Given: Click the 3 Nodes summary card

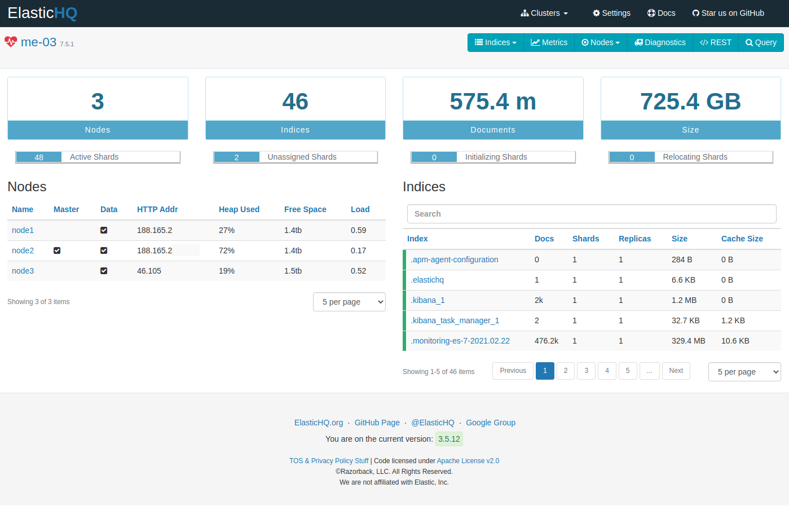Looking at the screenshot, I should 98,108.
